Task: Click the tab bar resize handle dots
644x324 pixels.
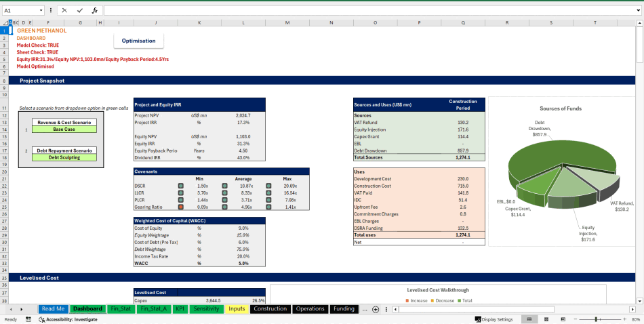Action: click(x=387, y=309)
